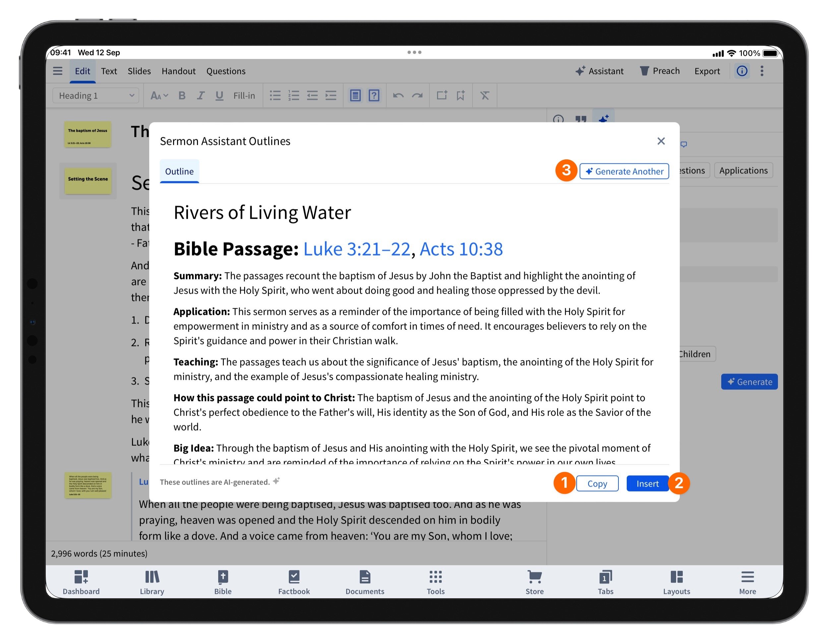Switch to the Slides tab
829x644 pixels.
[139, 71]
